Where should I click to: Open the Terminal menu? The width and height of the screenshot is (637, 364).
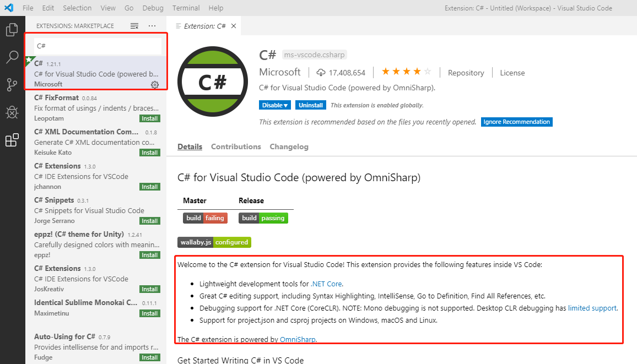click(186, 8)
